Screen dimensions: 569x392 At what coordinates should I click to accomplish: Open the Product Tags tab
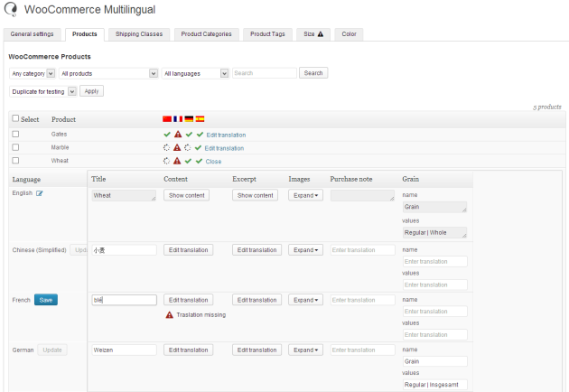pos(267,34)
